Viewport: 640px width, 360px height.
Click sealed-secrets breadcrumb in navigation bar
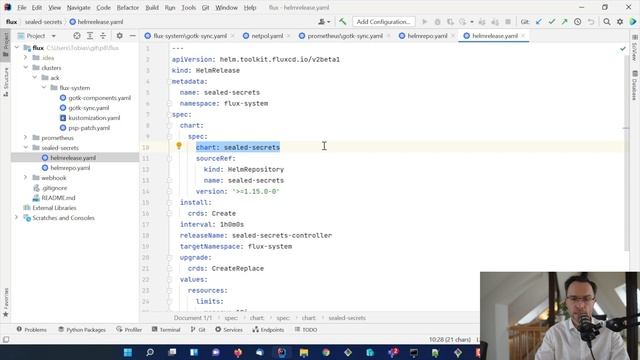(43, 22)
